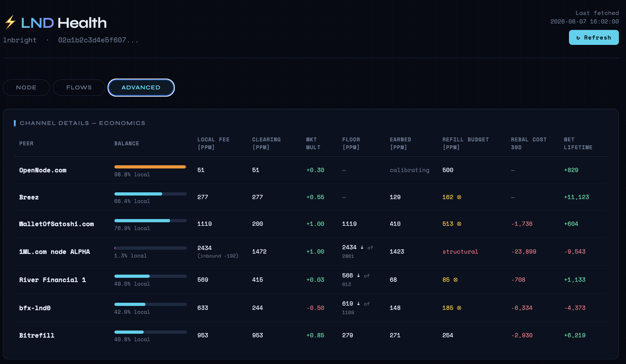Click the warning icon beside refill budget 85

click(x=456, y=280)
